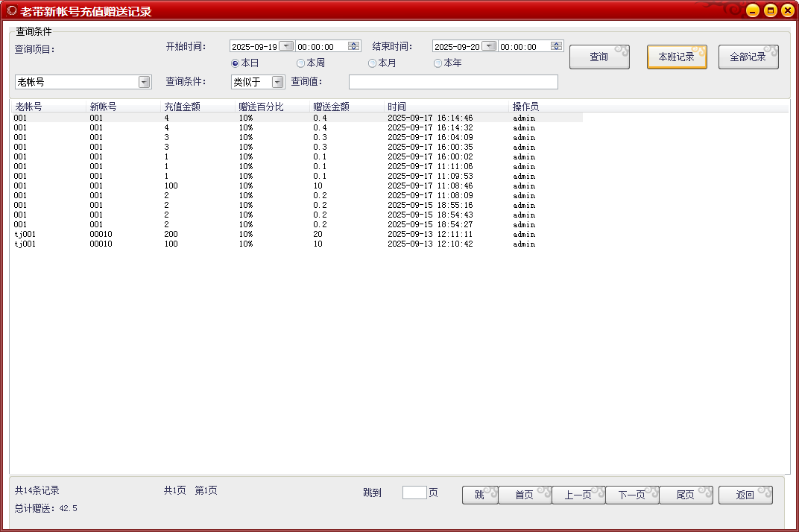799x532 pixels.
Task: Show 全部记录 all records
Action: coord(748,56)
